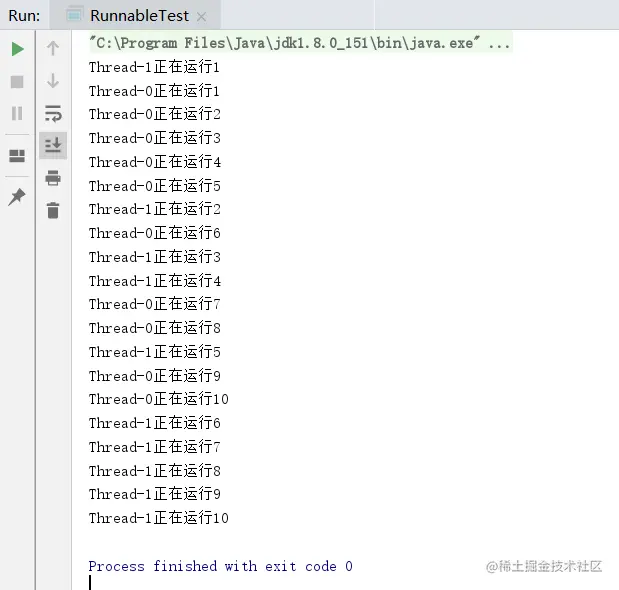Click the line 'Thread-1正在运行9'
This screenshot has height=590, width=619.
tap(154, 494)
